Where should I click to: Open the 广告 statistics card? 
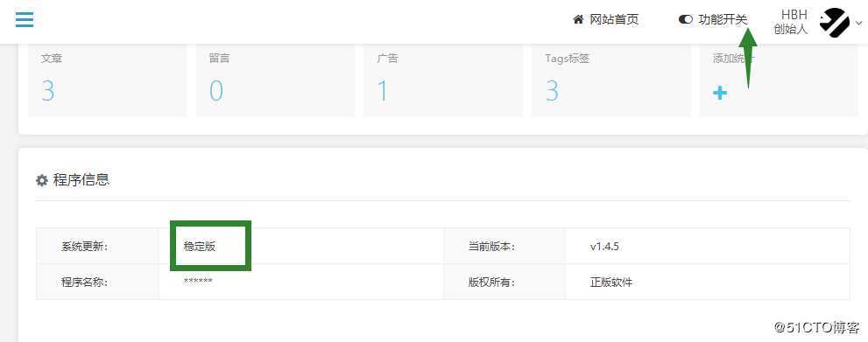pos(443,80)
